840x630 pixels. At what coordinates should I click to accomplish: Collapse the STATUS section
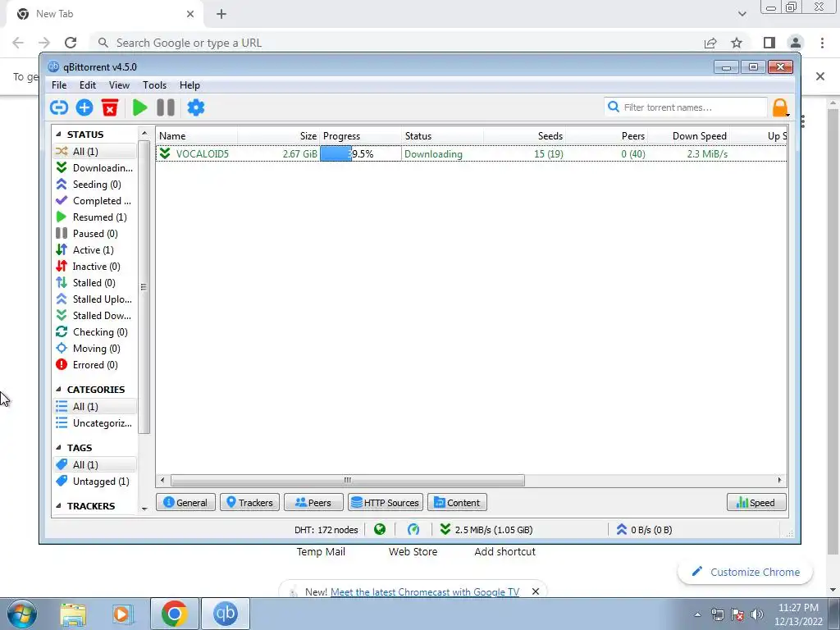point(58,135)
